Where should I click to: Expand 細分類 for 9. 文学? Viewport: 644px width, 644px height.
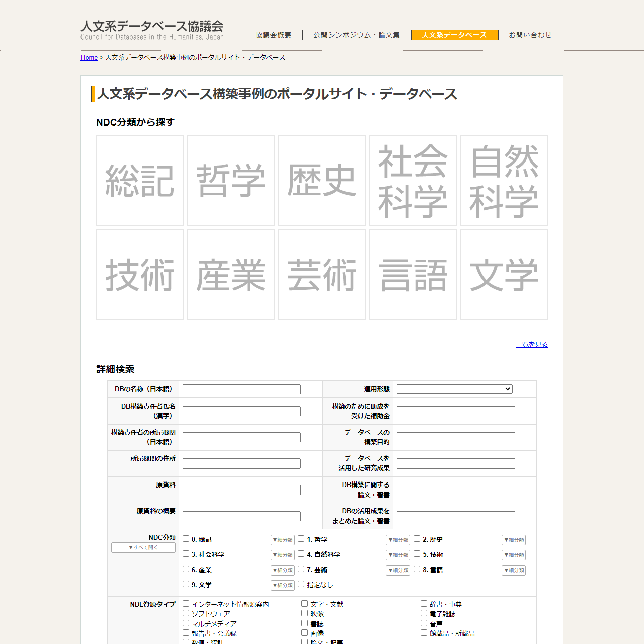(283, 585)
